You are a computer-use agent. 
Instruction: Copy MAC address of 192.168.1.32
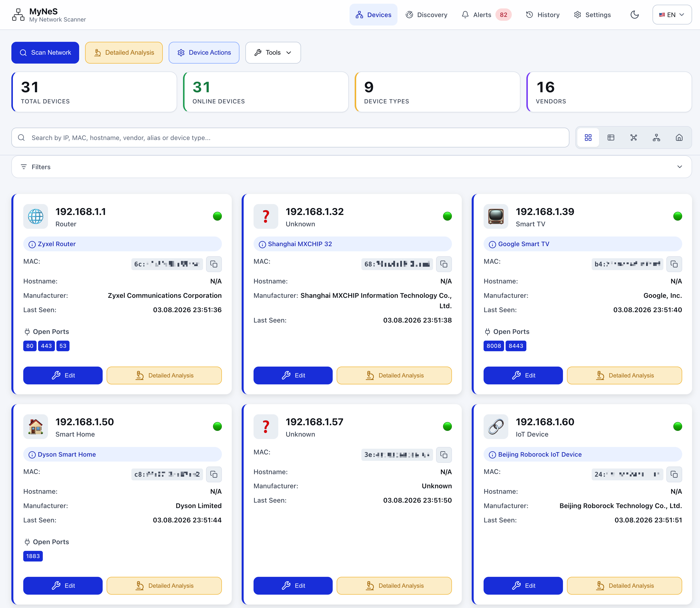pos(444,264)
